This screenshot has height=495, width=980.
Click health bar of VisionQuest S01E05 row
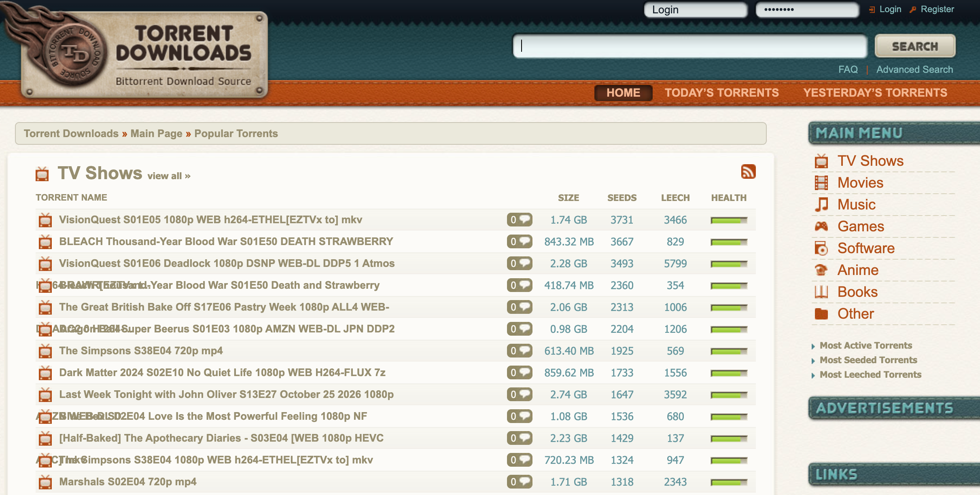[x=729, y=220]
